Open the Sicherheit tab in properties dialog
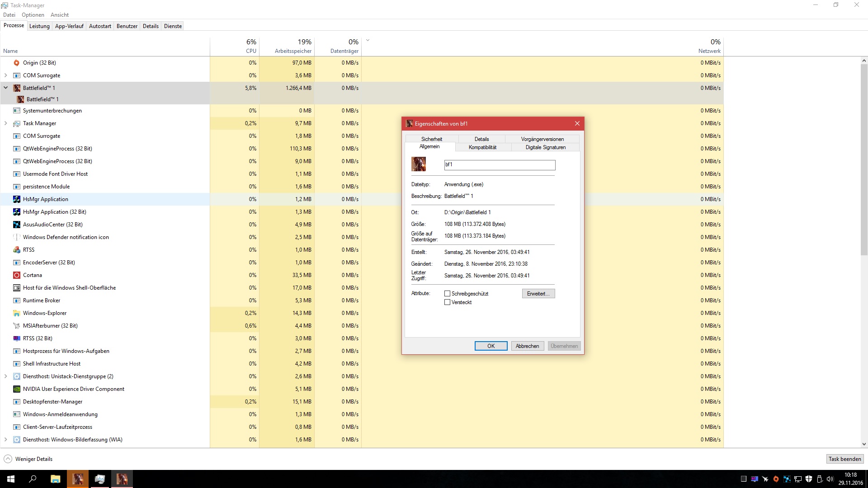Image resolution: width=868 pixels, height=488 pixels. (x=432, y=139)
